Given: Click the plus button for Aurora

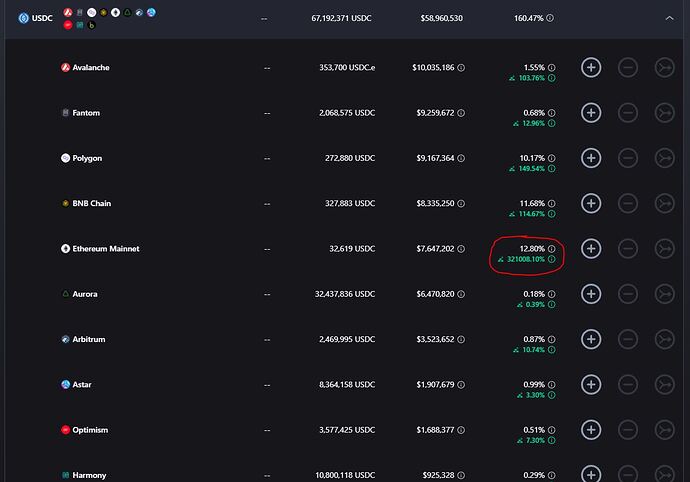Looking at the screenshot, I should click(591, 294).
